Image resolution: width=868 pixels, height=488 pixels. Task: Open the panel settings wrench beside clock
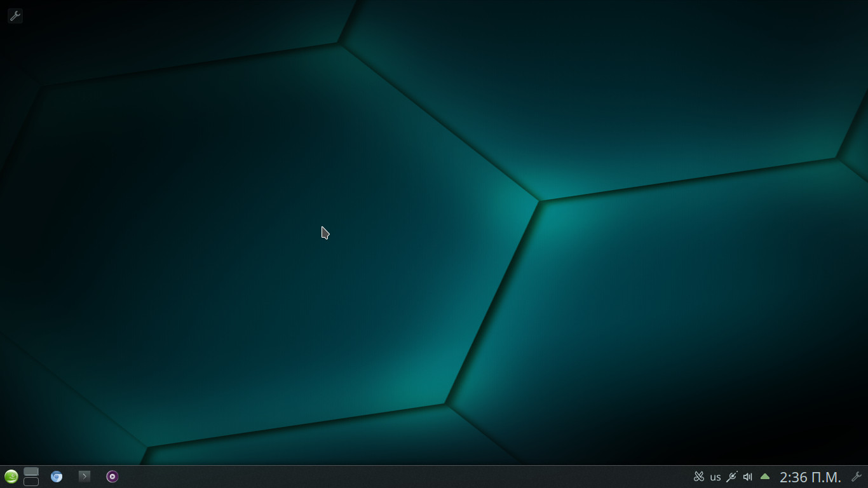coord(856,477)
